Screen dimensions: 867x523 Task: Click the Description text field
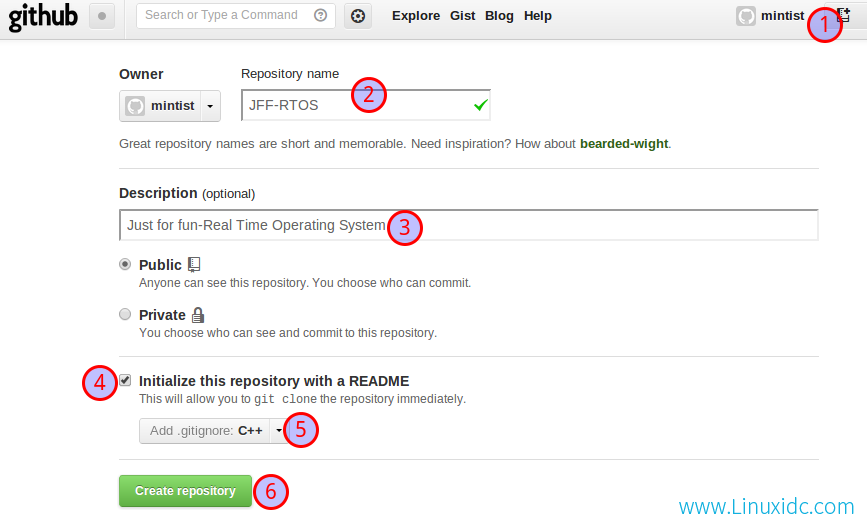click(469, 225)
